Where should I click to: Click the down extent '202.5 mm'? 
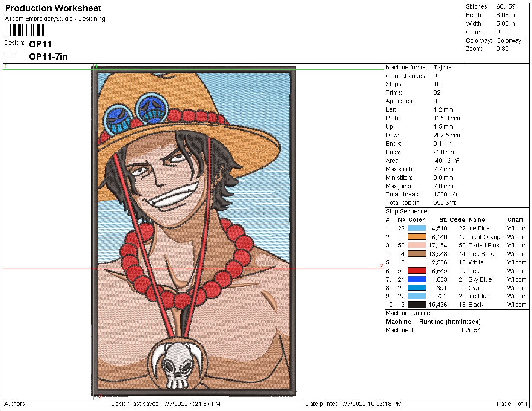(x=447, y=135)
